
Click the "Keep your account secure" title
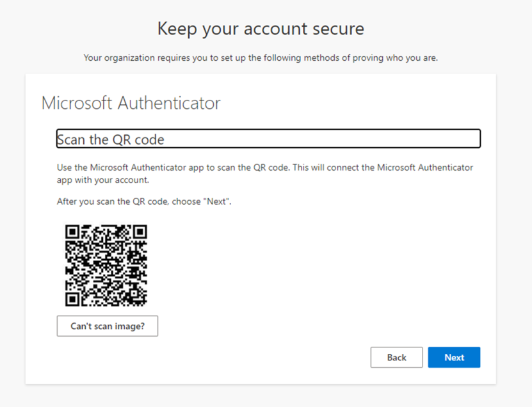coord(260,28)
